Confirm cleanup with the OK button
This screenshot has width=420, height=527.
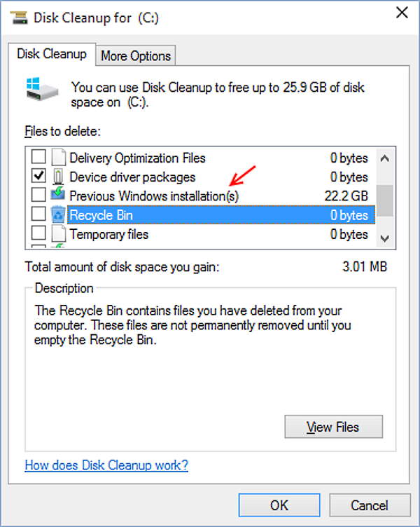[x=279, y=505]
